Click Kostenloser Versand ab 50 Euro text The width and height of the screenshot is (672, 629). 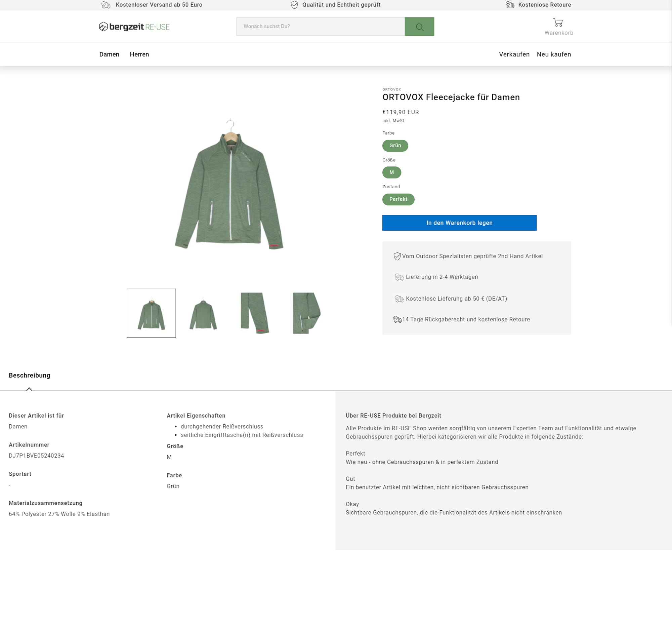coord(159,5)
